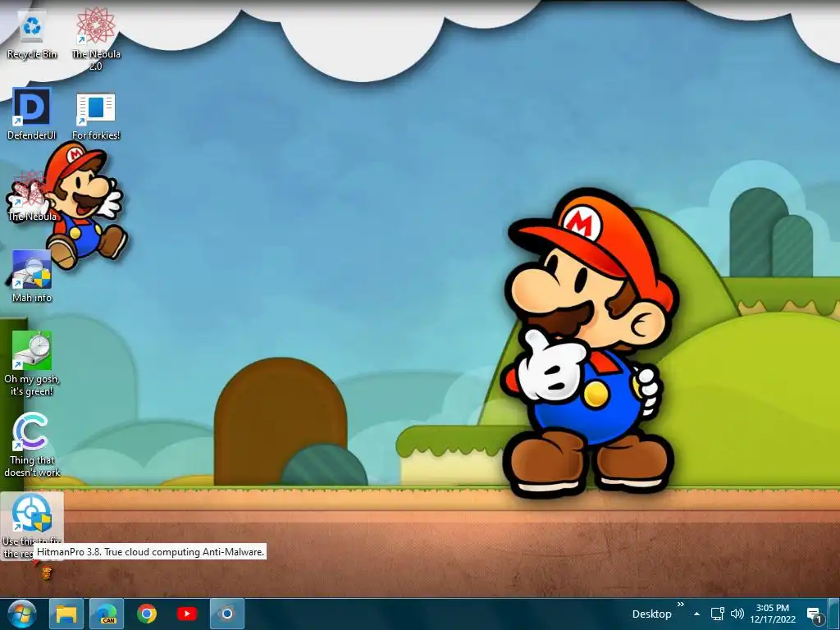This screenshot has width=840, height=630.
Task: Open the Action Center notifications icon
Action: pyautogui.click(x=815, y=614)
